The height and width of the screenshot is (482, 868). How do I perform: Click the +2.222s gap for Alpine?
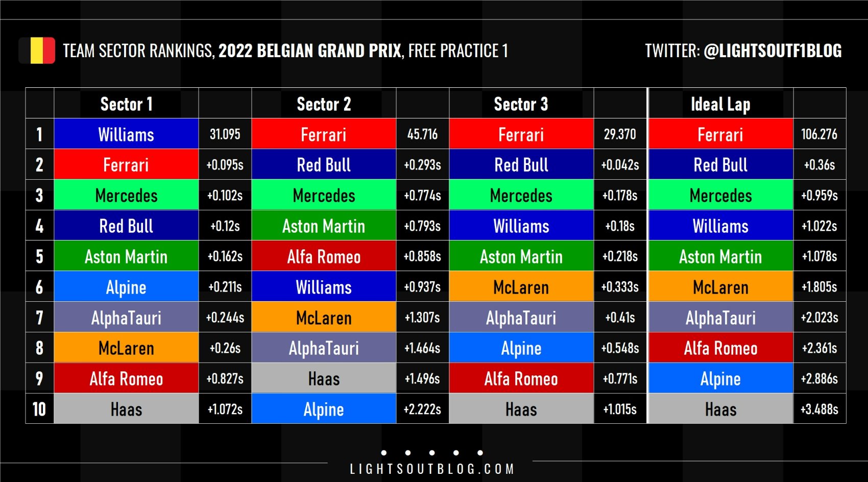(x=422, y=409)
